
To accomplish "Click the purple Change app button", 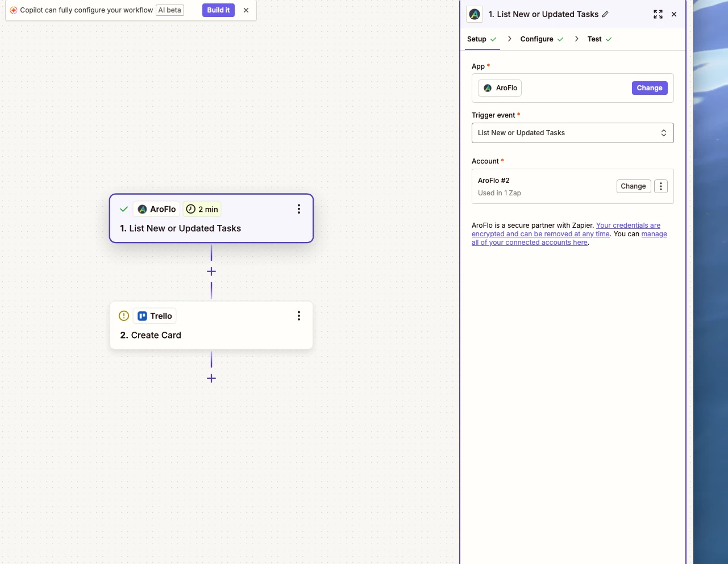I will (650, 88).
